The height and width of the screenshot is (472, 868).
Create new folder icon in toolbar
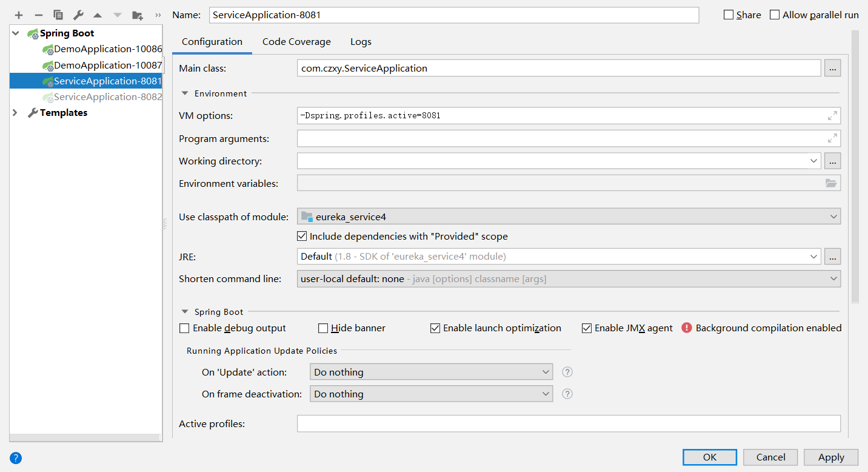coord(138,15)
